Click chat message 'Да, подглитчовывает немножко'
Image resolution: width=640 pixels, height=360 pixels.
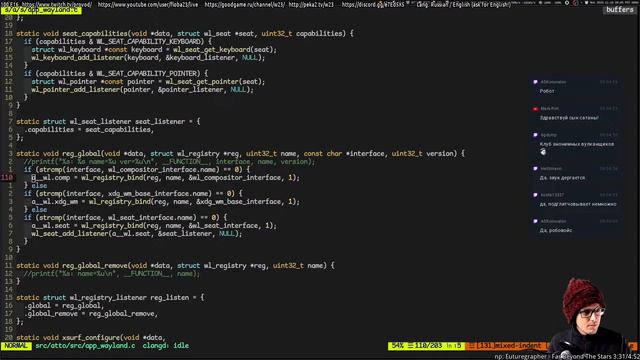coord(578,204)
